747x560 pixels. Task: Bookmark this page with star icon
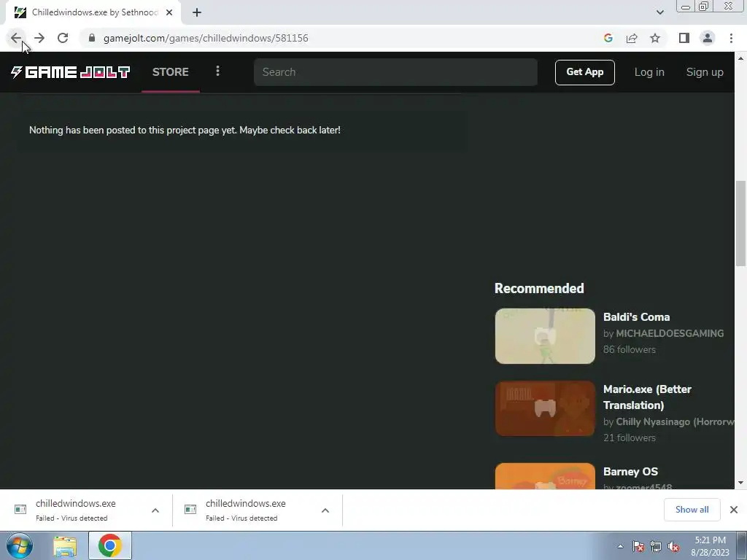point(655,38)
